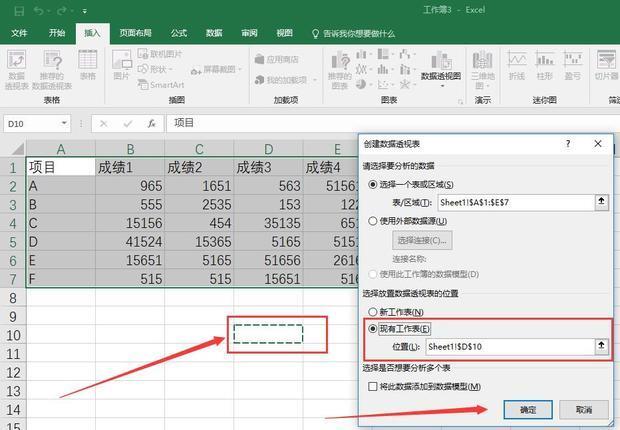Open the PivotChart dropdown in ribbon
This screenshot has height=430, width=620.
(x=440, y=76)
